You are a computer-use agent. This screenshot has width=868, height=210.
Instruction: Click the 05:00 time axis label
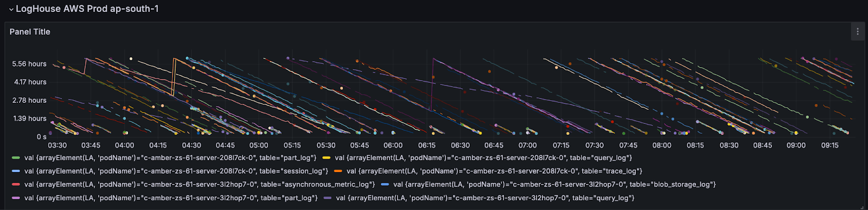click(x=259, y=146)
